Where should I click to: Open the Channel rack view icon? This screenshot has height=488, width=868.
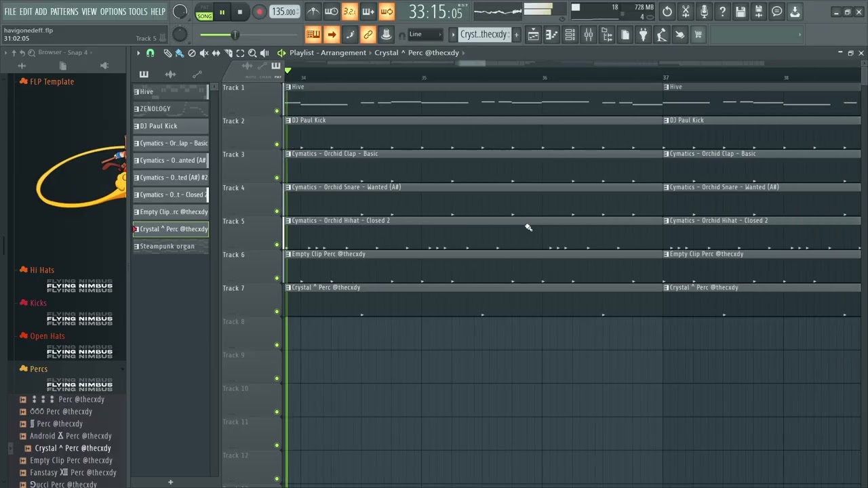tap(570, 35)
